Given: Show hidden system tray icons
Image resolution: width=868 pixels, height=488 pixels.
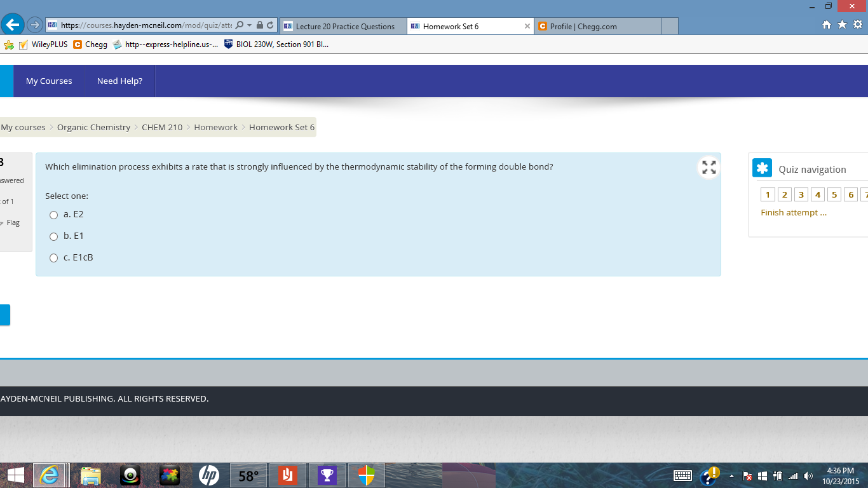Looking at the screenshot, I should [x=731, y=476].
